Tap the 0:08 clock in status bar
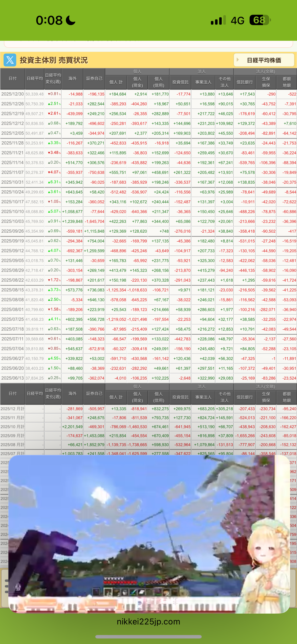297x644 pixels. point(49,20)
